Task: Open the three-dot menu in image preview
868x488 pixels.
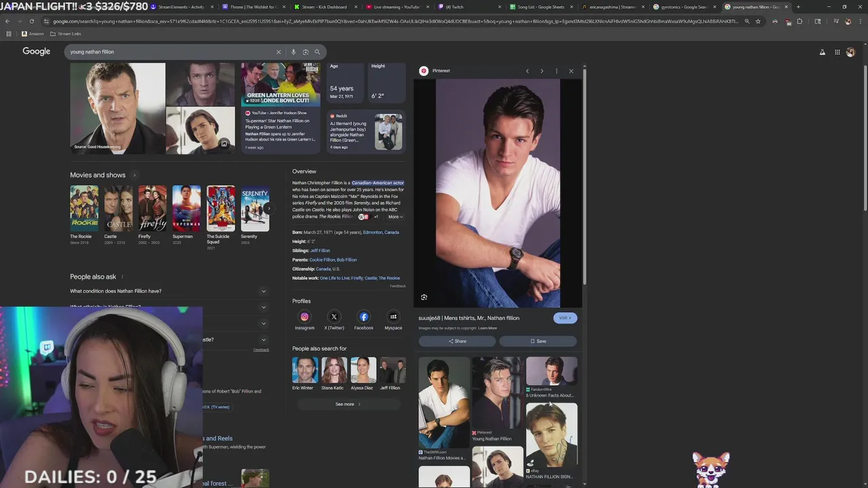Action: pos(556,70)
